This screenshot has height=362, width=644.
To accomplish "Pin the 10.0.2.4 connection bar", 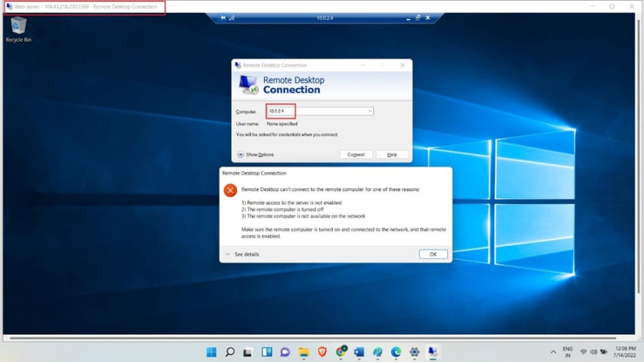I will click(x=223, y=18).
